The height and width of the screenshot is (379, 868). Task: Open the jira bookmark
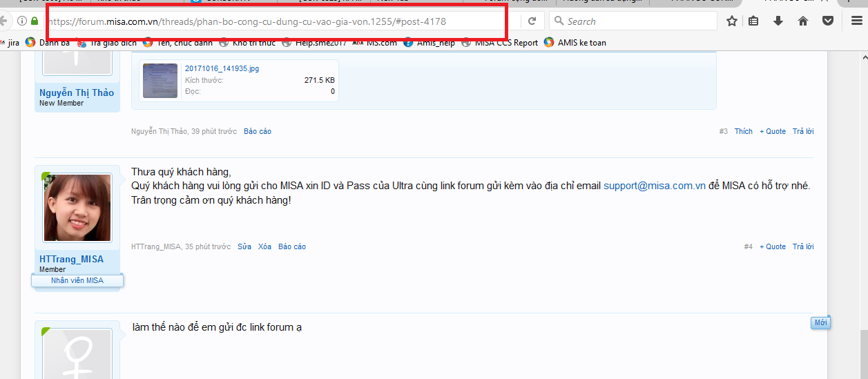click(10, 43)
